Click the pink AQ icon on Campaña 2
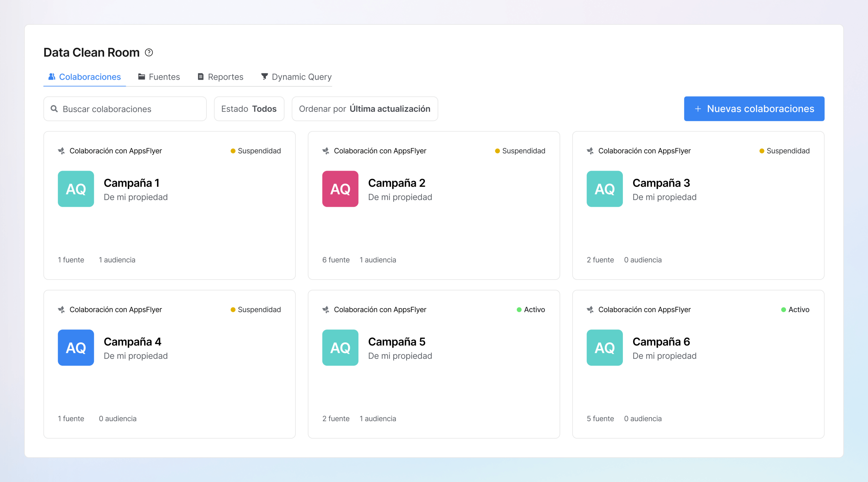The image size is (868, 482). pyautogui.click(x=340, y=189)
